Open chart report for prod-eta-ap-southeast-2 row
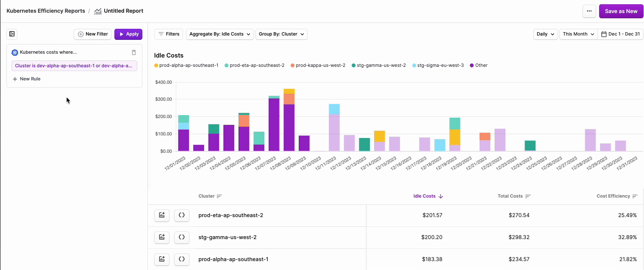The height and width of the screenshot is (270, 644). (162, 215)
